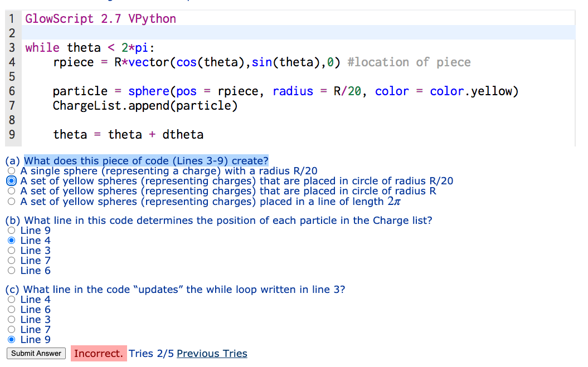Select 'placed in a line of length 2π' option
Image resolution: width=588 pixels, height=367 pixels.
click(12, 201)
